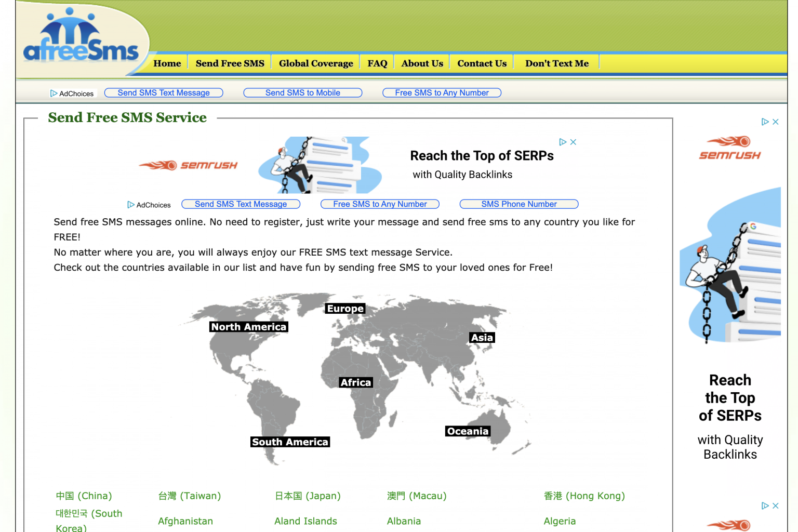The image size is (798, 532).
Task: Select North America on the world map
Action: [x=248, y=327]
